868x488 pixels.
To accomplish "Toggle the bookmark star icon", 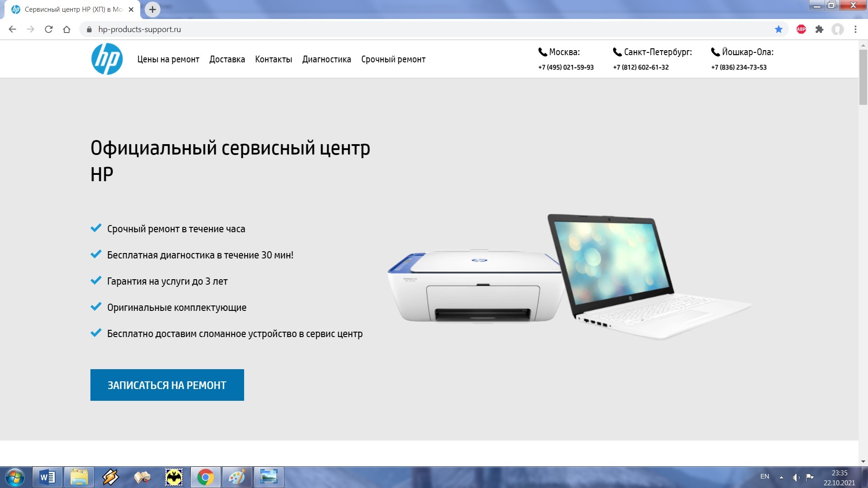I will coord(778,29).
